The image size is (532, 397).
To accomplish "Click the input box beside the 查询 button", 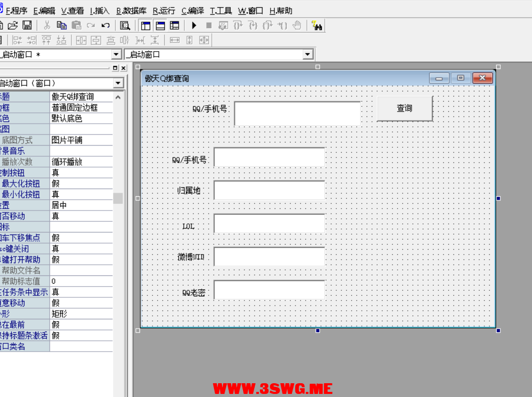I will 298,113.
